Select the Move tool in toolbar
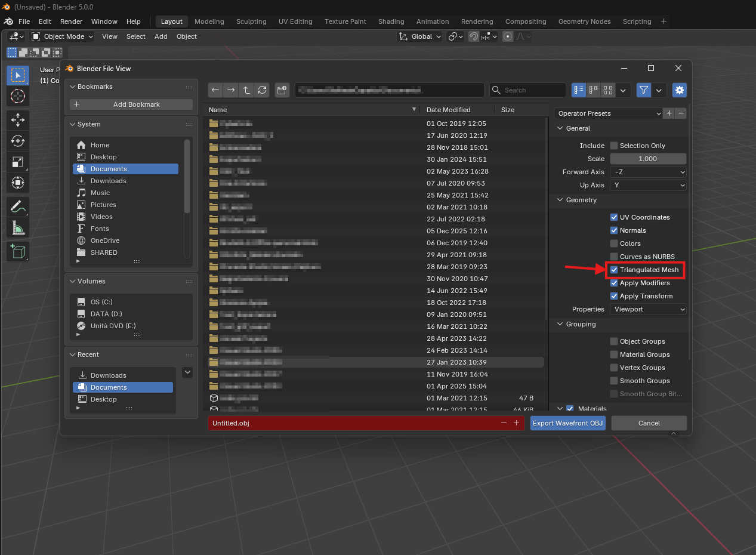 [17, 119]
